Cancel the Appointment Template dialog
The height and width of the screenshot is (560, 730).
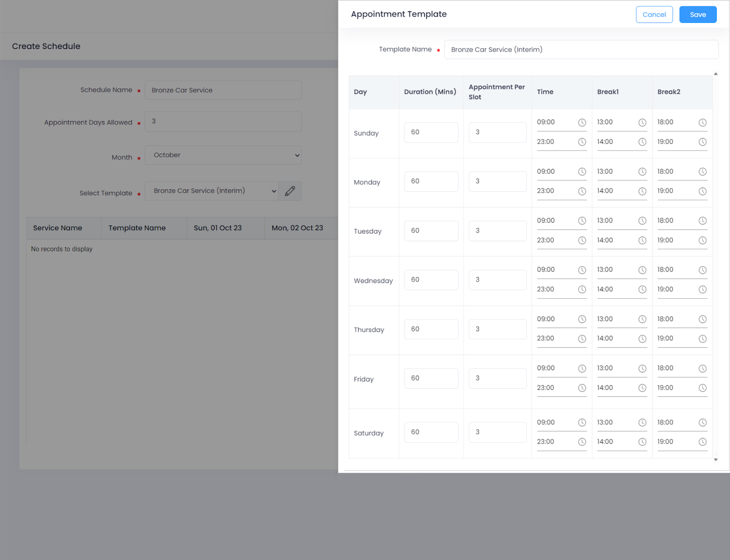654,15
